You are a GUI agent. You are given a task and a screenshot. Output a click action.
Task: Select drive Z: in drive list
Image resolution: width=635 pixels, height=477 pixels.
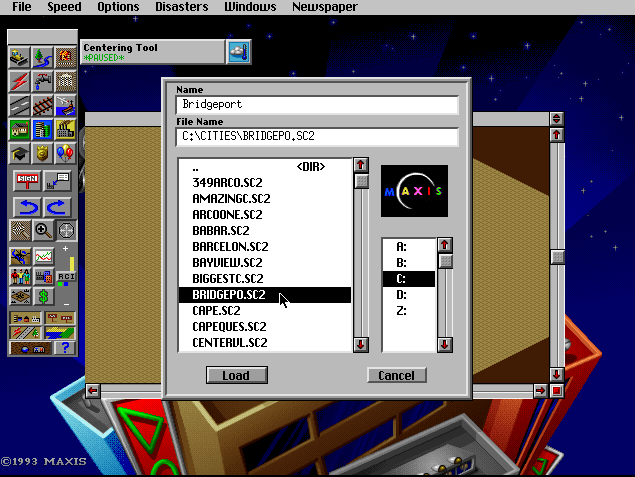pos(402,311)
